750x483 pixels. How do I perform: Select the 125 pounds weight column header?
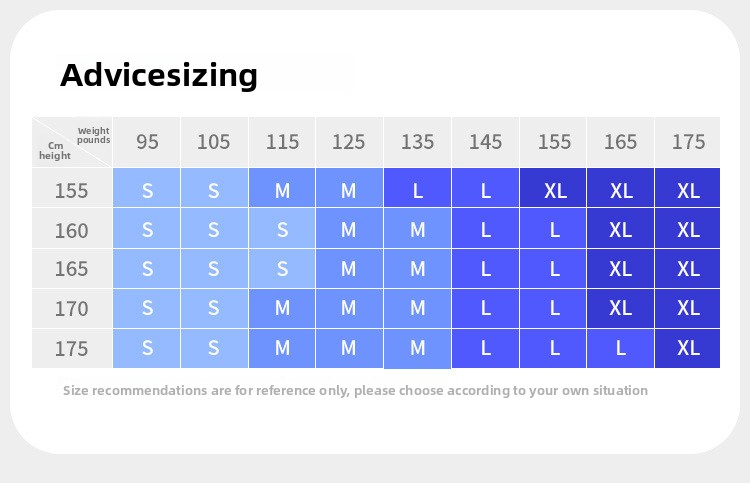click(348, 142)
